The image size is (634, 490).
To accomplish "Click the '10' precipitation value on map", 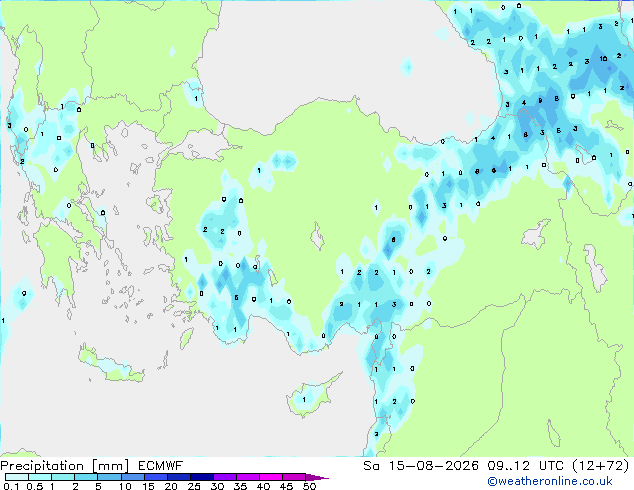I will 603,59.
